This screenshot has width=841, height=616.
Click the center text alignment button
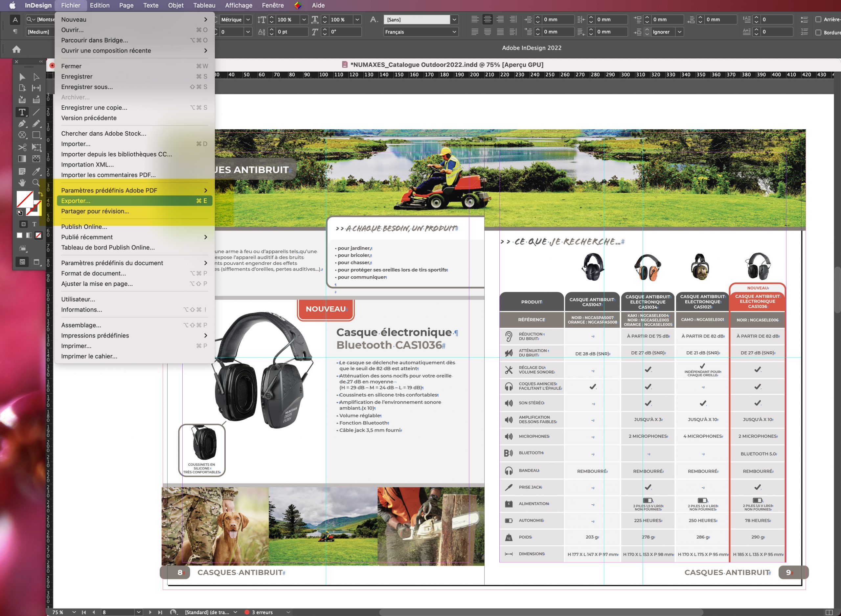coord(488,19)
